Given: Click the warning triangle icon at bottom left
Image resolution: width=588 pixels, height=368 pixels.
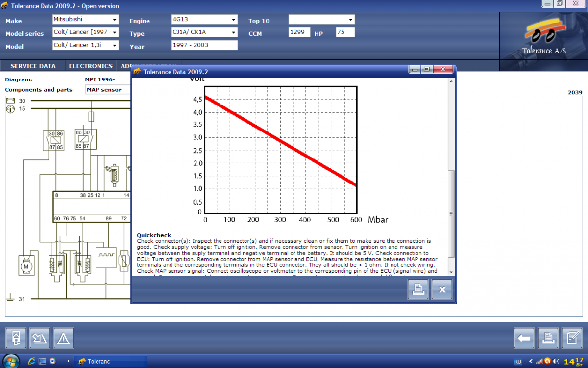Looking at the screenshot, I should (x=64, y=338).
